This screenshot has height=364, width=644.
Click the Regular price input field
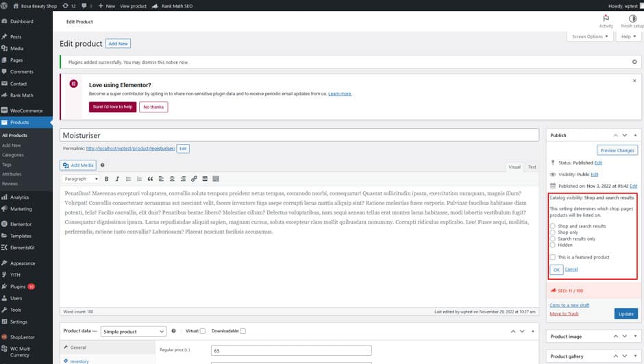click(x=291, y=350)
